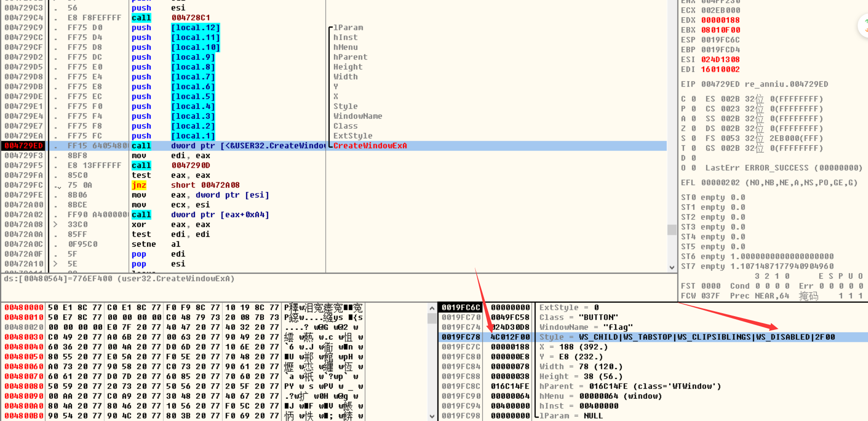Click the setne al instruction row
Viewport: 868px width, 421px height.
click(x=156, y=244)
